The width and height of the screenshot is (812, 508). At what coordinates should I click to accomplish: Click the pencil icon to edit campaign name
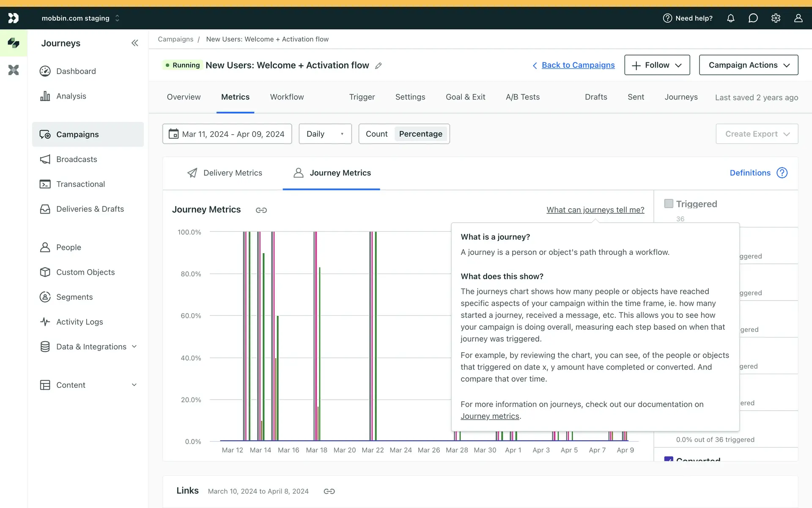pyautogui.click(x=379, y=66)
